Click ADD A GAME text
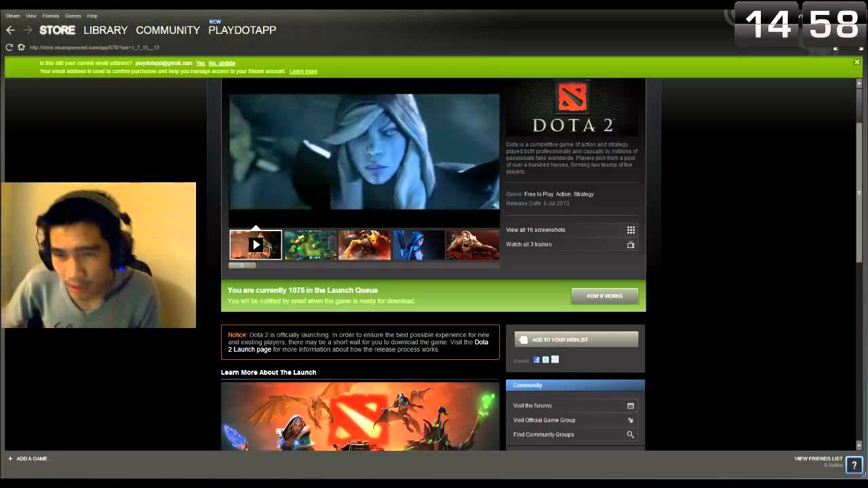 (33, 459)
